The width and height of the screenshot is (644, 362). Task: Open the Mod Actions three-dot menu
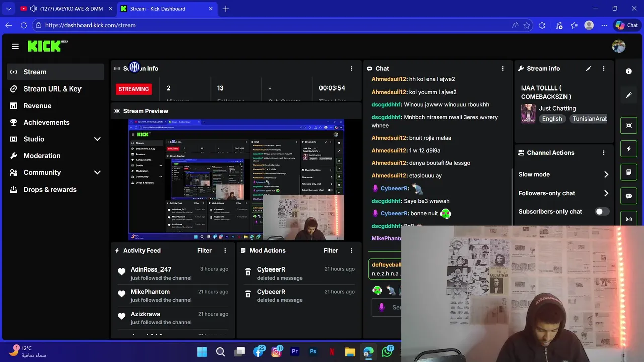(x=351, y=251)
